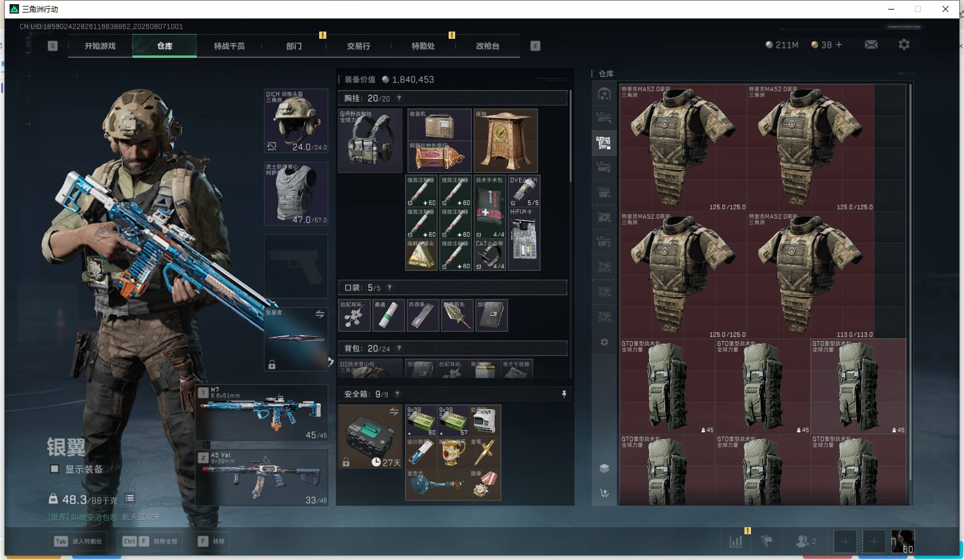This screenshot has width=964, height=560.
Task: Select the 113.0/113.0 MAS2.0 armor
Action: click(x=811, y=275)
